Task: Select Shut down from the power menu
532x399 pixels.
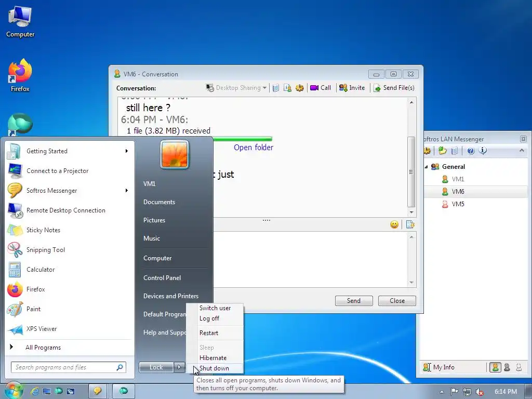Action: coord(214,368)
